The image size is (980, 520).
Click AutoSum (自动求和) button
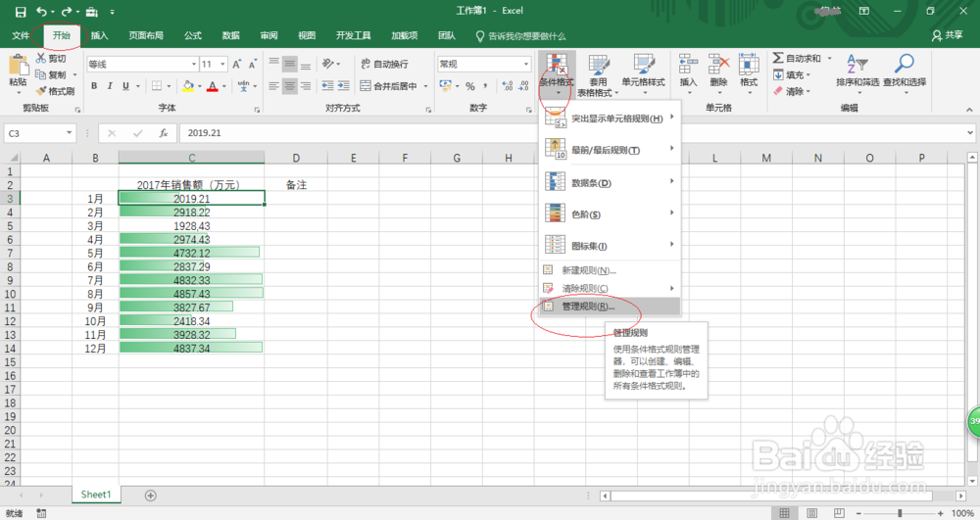click(797, 58)
